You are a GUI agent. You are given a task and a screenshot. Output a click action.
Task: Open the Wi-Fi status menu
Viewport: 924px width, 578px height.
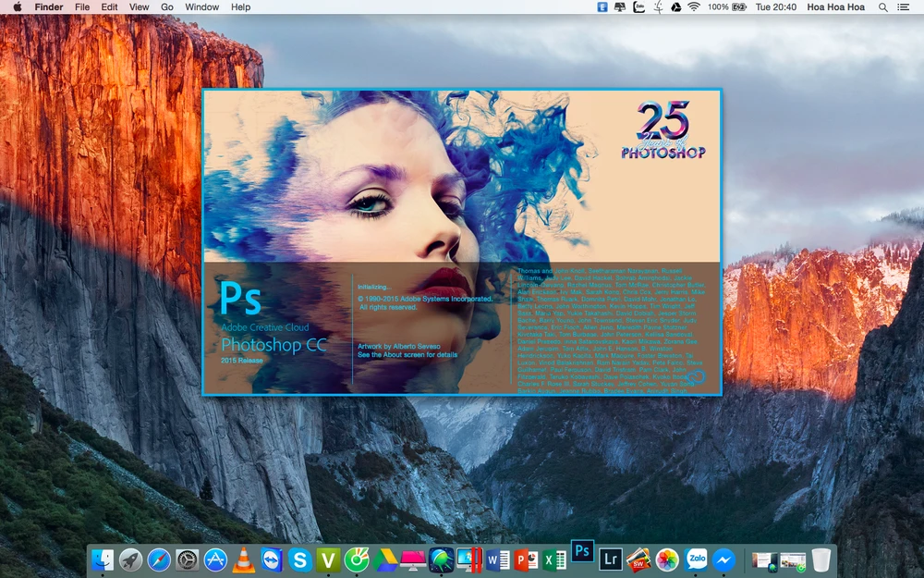(x=693, y=7)
